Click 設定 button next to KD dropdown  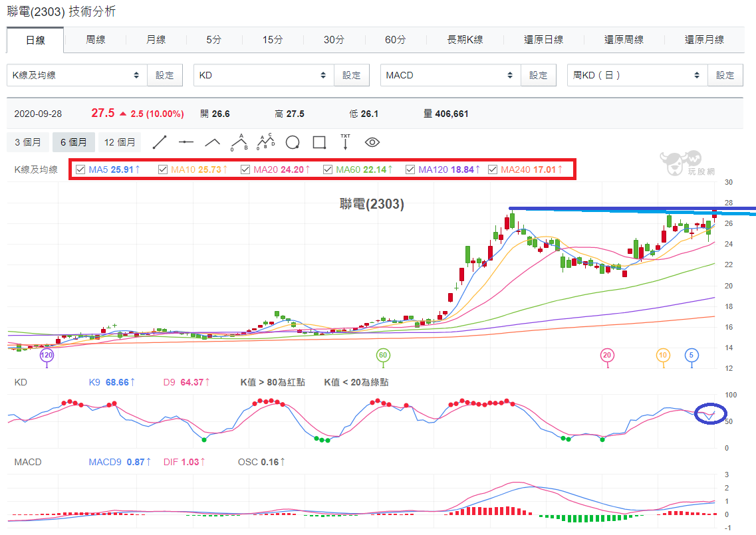click(x=352, y=75)
